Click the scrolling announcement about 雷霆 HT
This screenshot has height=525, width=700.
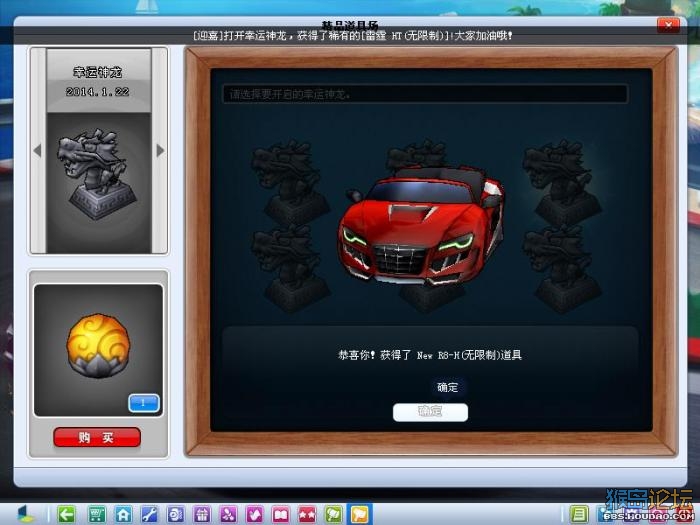(353, 36)
